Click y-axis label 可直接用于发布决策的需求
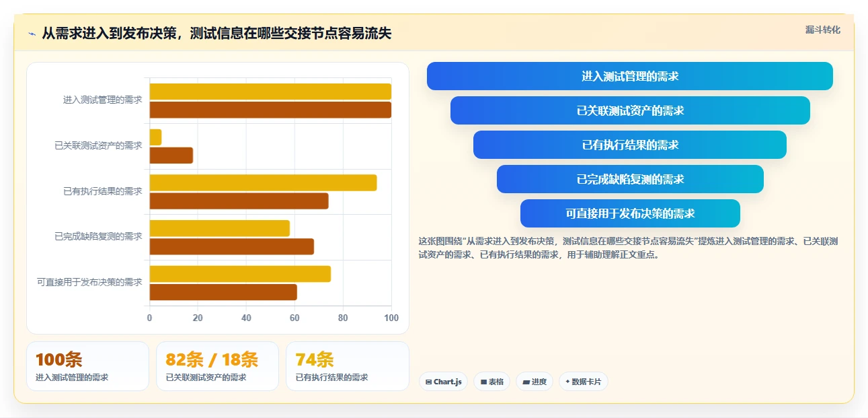This screenshot has width=868, height=418. tap(89, 282)
